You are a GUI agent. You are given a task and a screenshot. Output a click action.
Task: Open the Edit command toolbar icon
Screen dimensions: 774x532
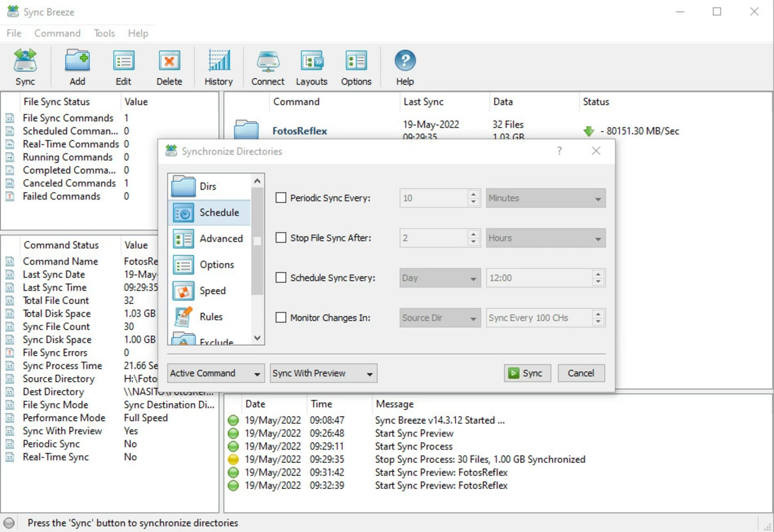pyautogui.click(x=123, y=68)
